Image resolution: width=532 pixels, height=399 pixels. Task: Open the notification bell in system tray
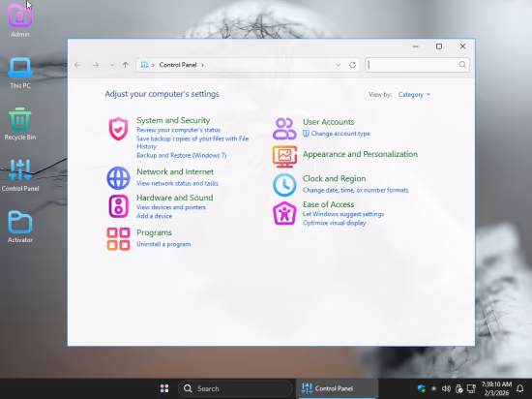point(519,388)
